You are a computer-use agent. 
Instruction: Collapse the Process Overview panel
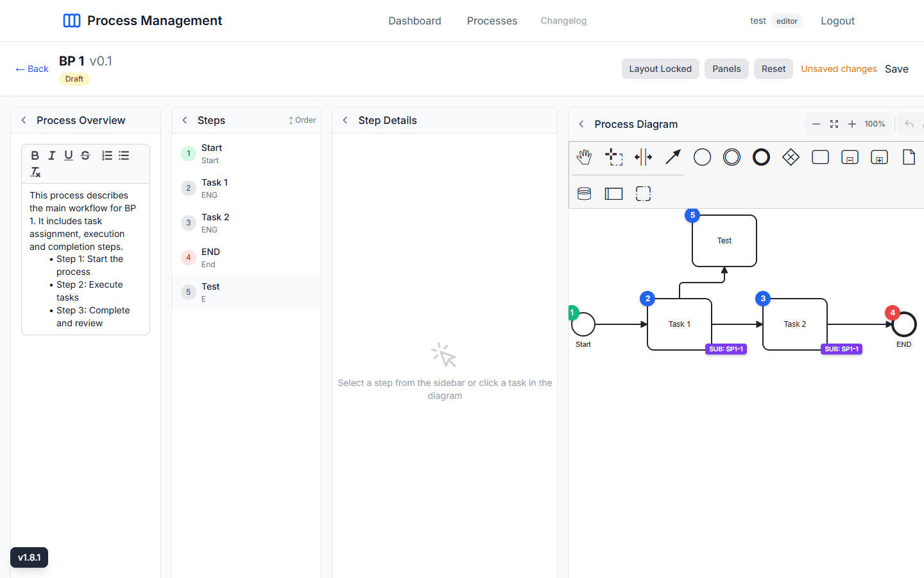[23, 120]
